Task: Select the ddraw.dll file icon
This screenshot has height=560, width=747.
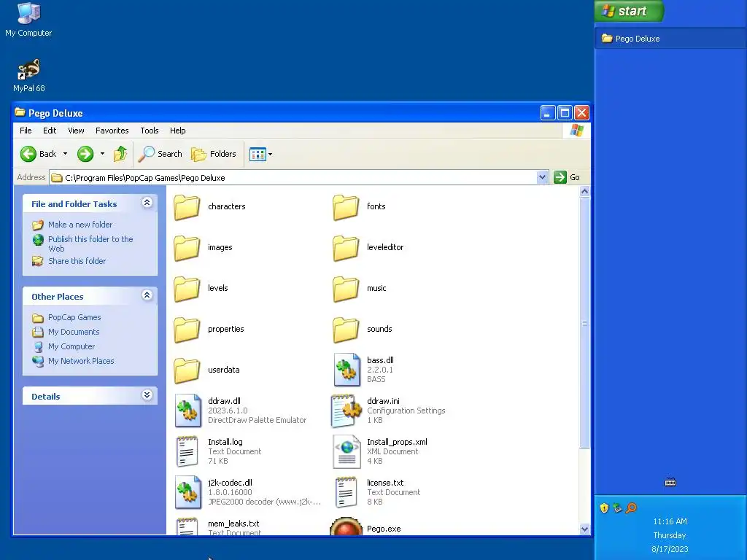Action: tap(187, 411)
